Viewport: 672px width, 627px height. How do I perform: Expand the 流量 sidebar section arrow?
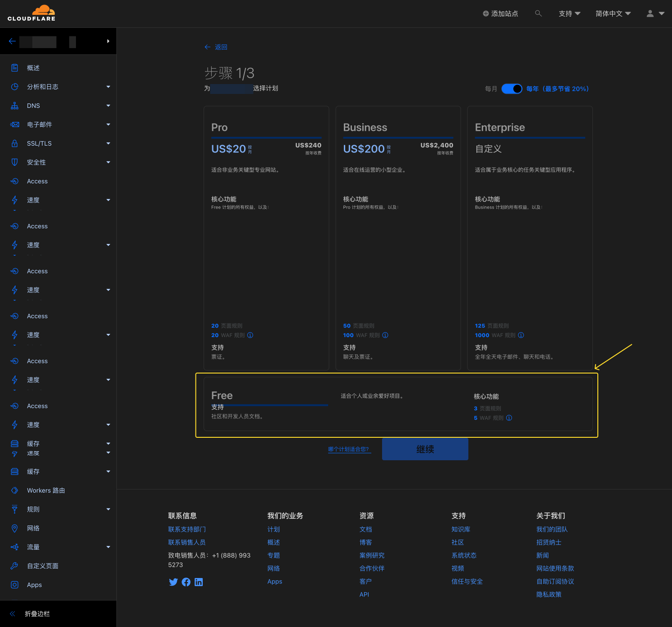point(108,547)
